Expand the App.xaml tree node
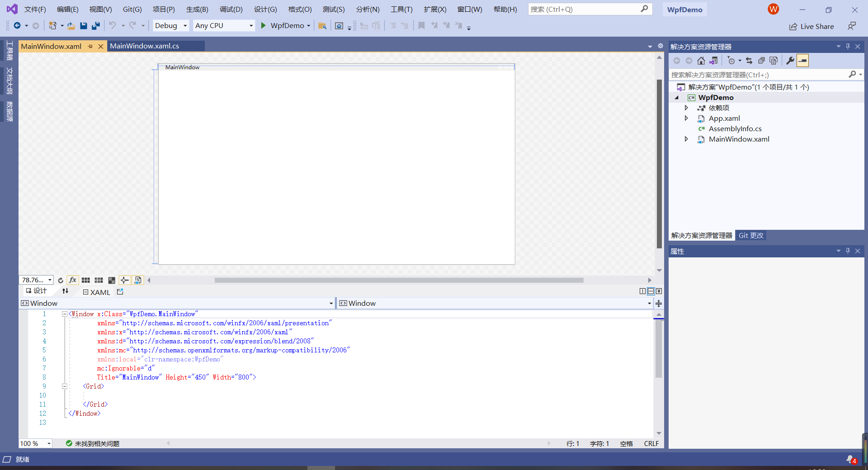The image size is (868, 470). point(686,118)
